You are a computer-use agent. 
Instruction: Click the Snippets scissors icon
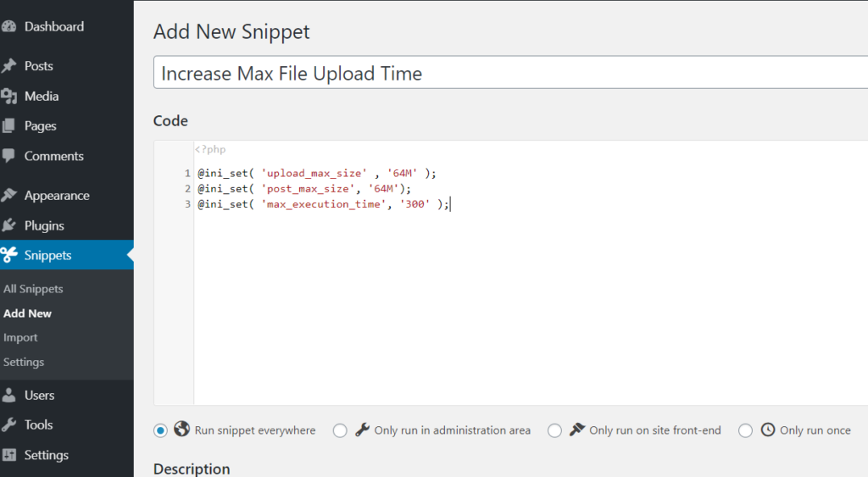click(x=8, y=254)
